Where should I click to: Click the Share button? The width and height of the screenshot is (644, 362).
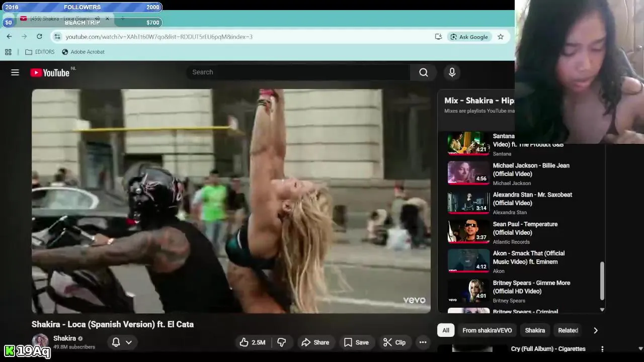[315, 342]
